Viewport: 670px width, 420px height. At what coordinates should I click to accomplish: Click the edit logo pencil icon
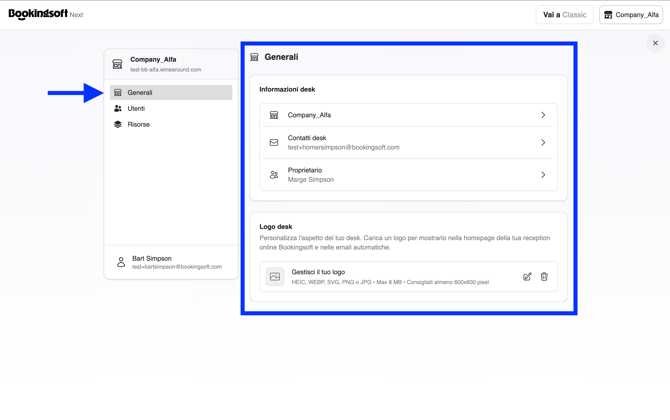click(x=527, y=277)
